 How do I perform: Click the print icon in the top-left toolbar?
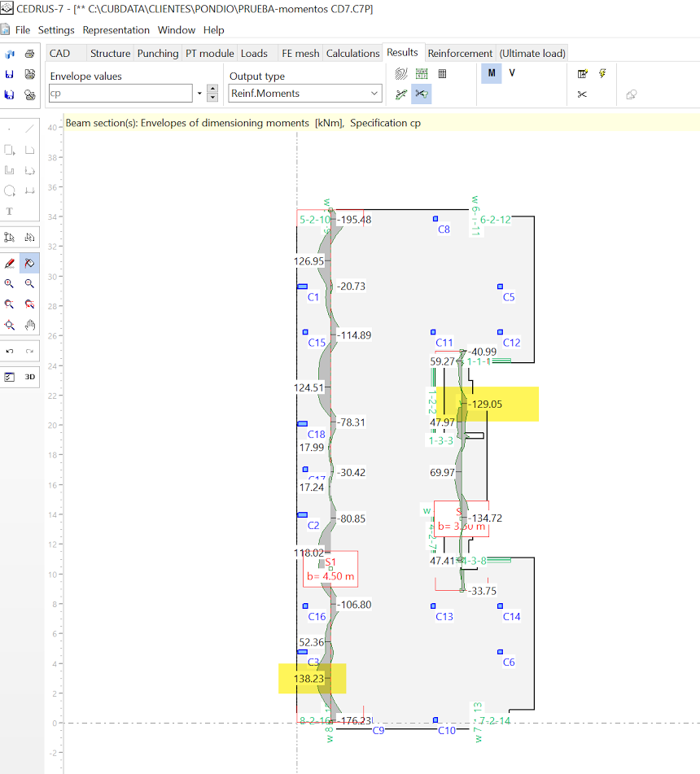(x=29, y=54)
